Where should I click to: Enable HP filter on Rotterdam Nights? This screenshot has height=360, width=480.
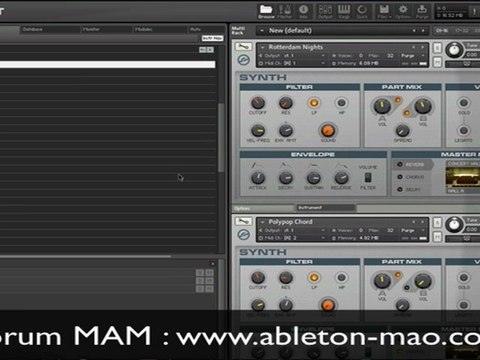pyautogui.click(x=341, y=103)
